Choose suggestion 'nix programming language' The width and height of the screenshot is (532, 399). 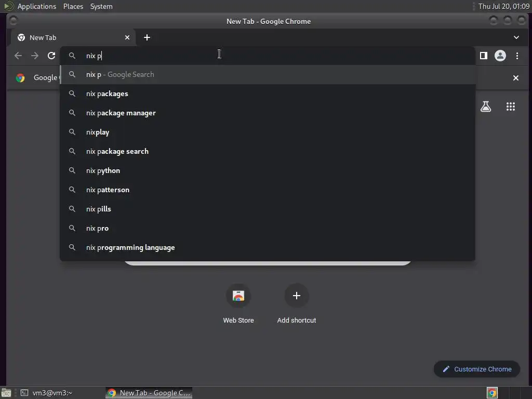[x=268, y=248]
